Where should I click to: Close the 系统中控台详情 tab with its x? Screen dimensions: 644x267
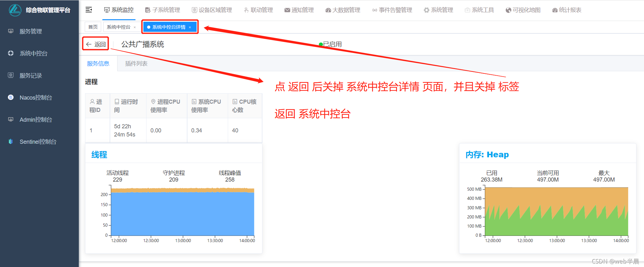tap(190, 27)
